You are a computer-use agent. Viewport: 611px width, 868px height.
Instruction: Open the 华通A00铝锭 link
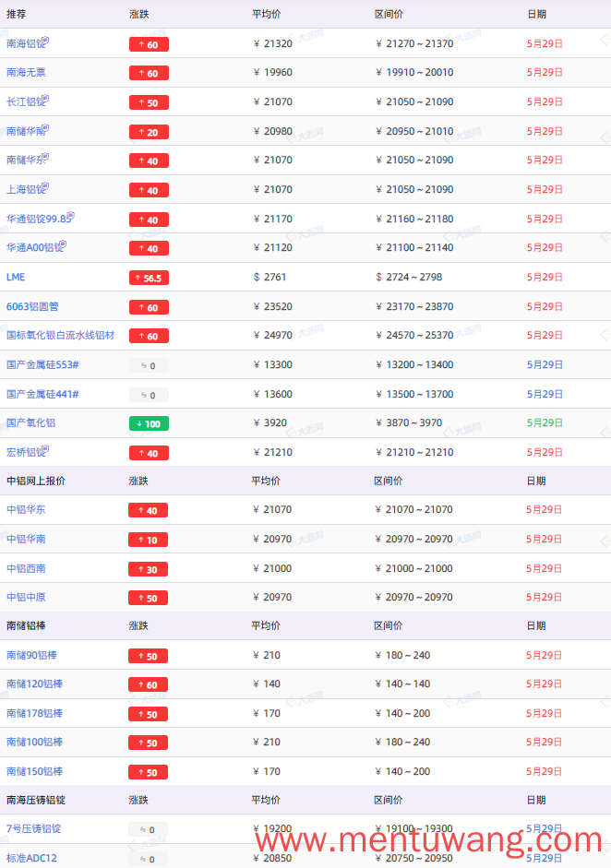coord(34,247)
